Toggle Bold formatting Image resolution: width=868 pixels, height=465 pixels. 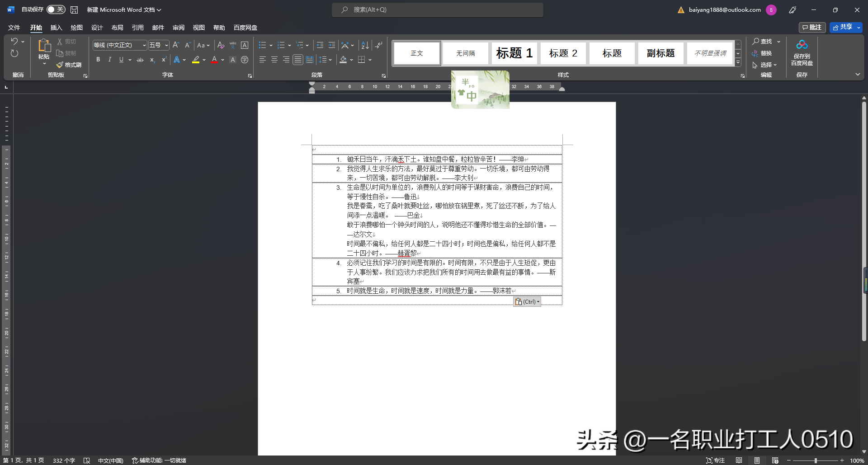click(98, 60)
